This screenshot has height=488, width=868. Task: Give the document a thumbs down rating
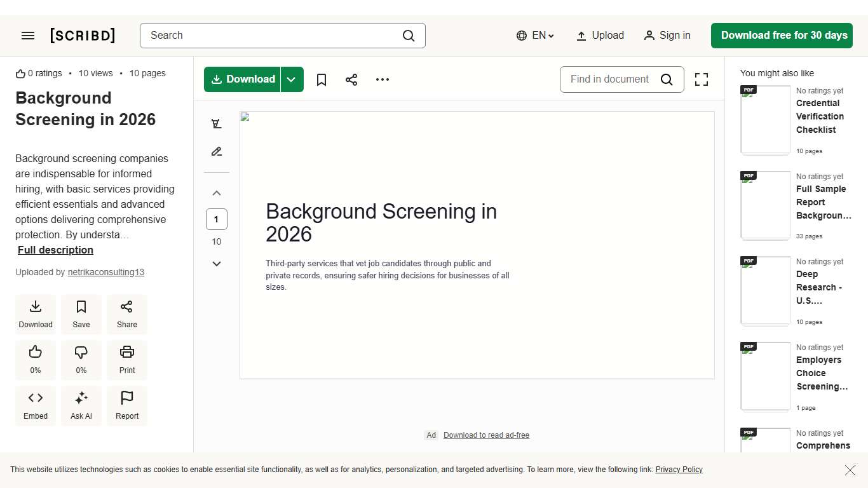pos(81,360)
